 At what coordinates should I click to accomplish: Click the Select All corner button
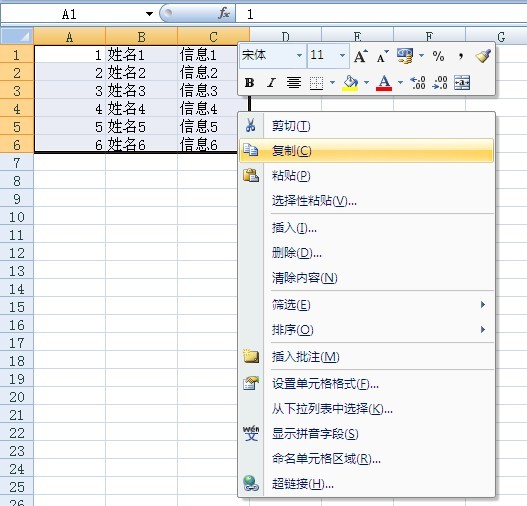(17, 36)
